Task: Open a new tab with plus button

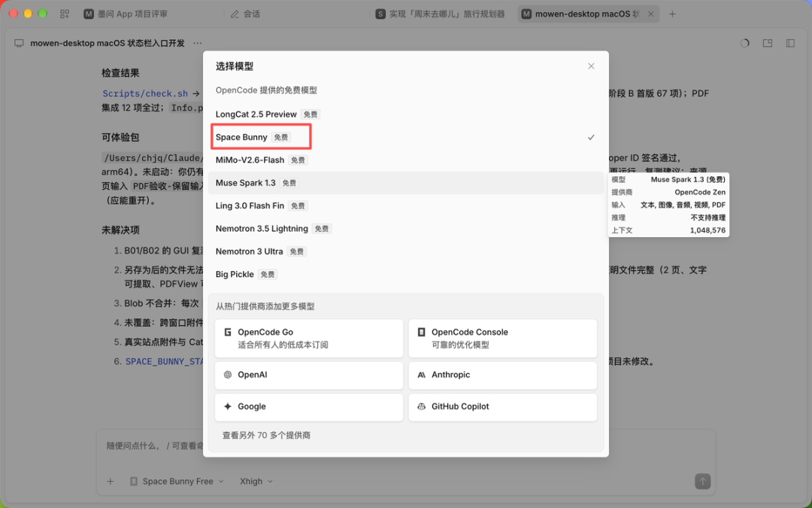Action: (x=672, y=14)
